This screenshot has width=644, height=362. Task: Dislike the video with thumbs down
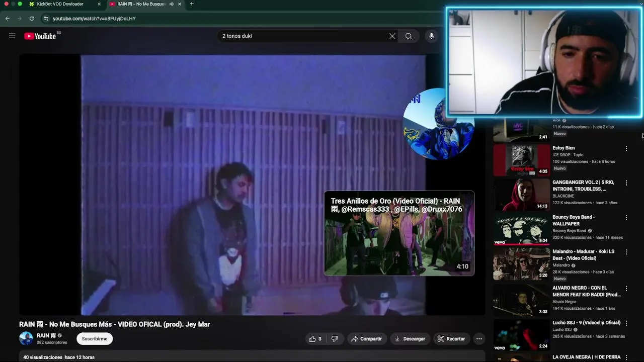coord(335,339)
